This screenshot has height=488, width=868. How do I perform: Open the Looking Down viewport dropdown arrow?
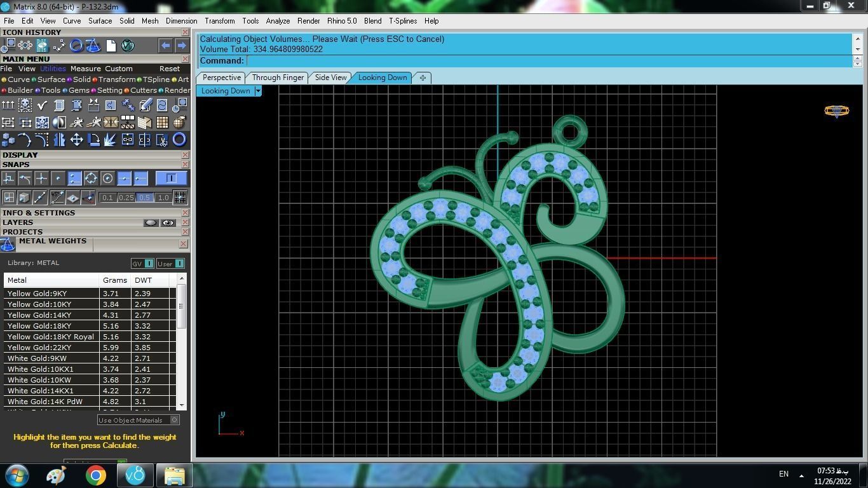pyautogui.click(x=258, y=91)
